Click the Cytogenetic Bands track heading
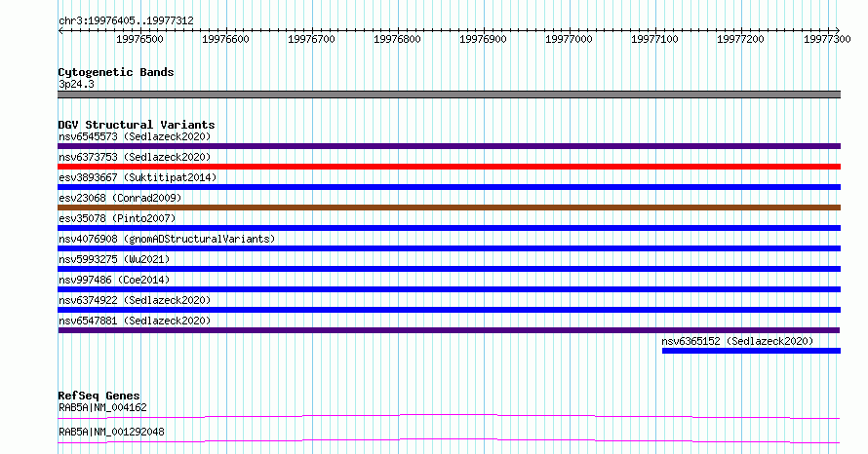The width and height of the screenshot is (868, 454). tap(116, 72)
